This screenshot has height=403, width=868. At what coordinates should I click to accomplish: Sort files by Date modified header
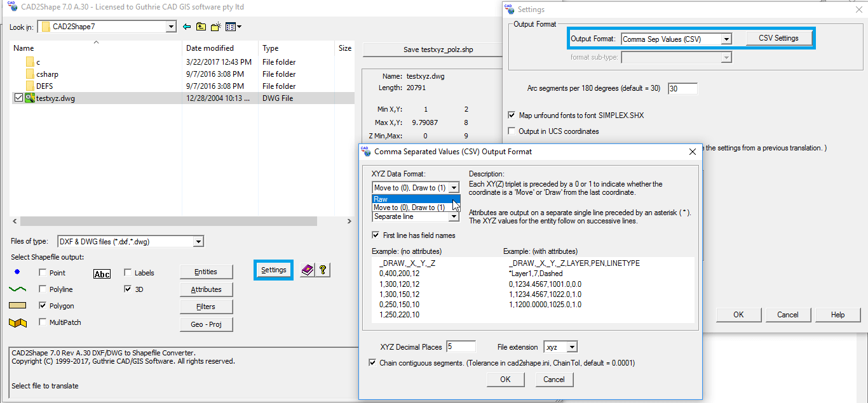[x=220, y=48]
